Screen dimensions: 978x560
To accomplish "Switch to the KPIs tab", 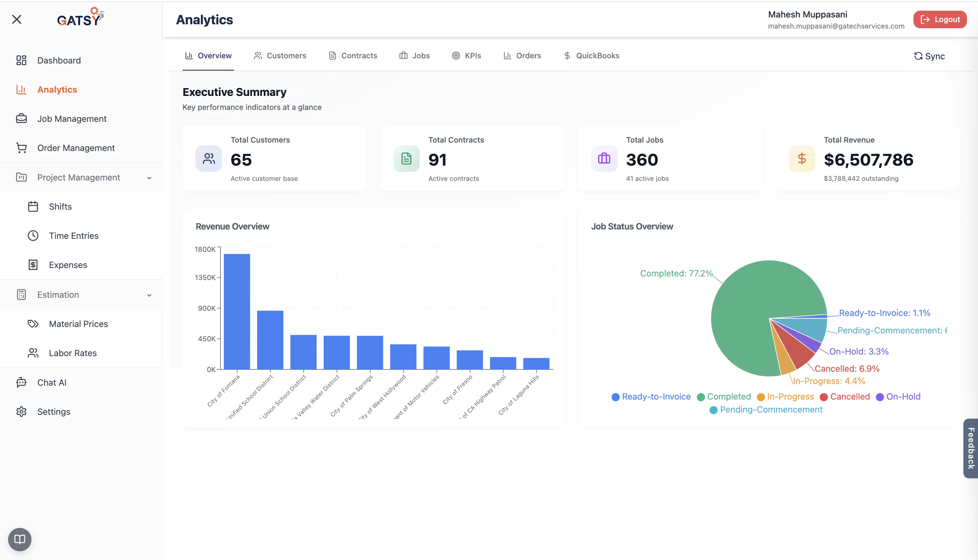I will tap(466, 56).
